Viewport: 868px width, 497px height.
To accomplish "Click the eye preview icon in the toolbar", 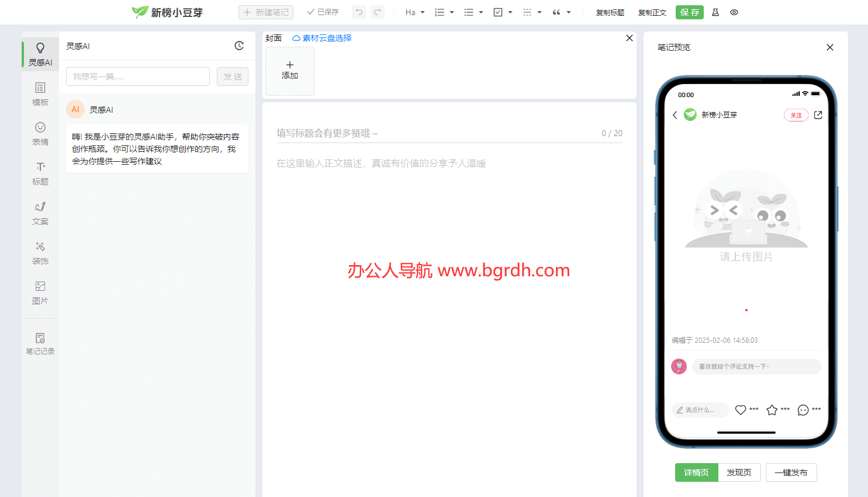I will point(734,12).
